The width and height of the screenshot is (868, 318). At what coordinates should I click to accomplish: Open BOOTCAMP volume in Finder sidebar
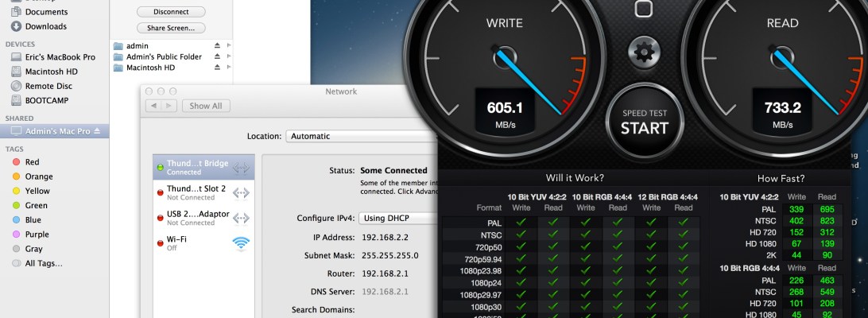pos(45,100)
